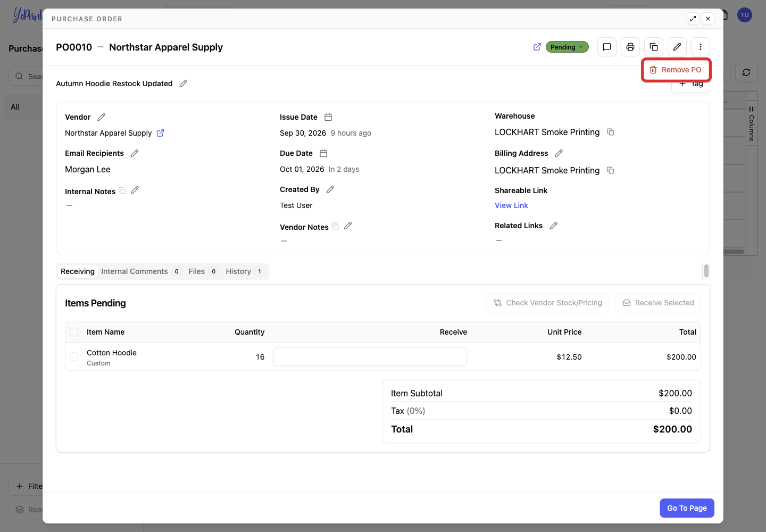Edit the purchase order with pencil icon
This screenshot has height=532, width=766.
tap(677, 47)
